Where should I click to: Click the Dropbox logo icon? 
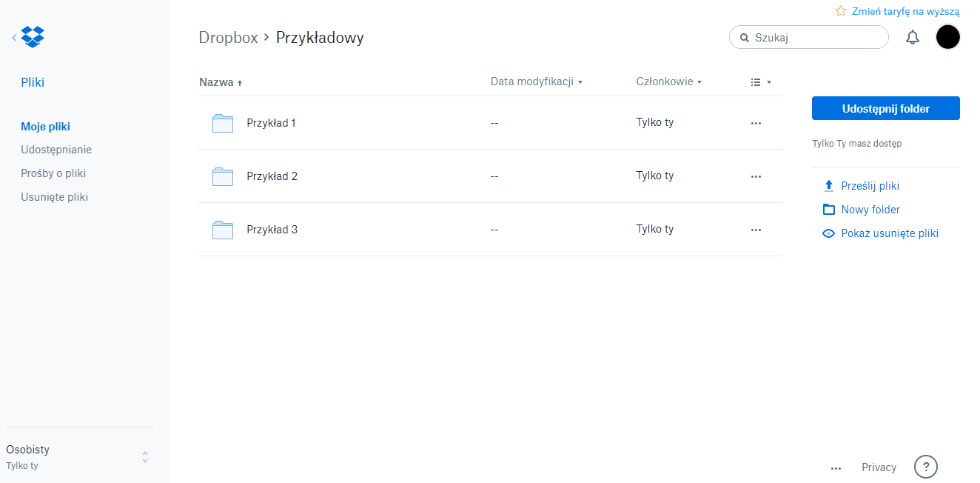click(33, 36)
